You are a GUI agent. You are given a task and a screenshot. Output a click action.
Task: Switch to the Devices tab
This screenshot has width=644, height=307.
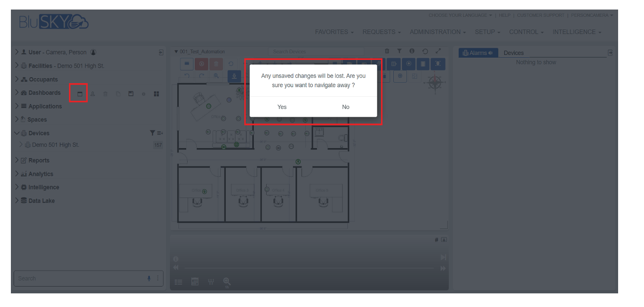pos(514,53)
